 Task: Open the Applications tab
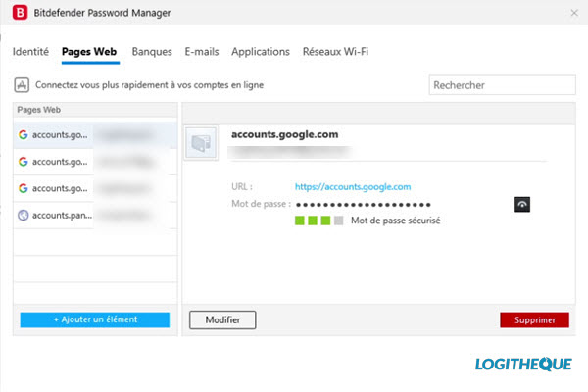coord(261,52)
